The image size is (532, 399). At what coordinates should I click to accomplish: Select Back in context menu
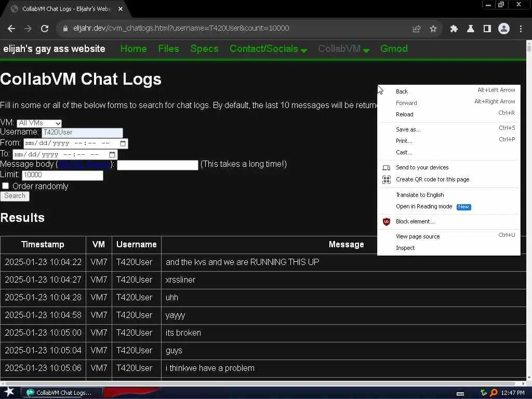point(448,91)
